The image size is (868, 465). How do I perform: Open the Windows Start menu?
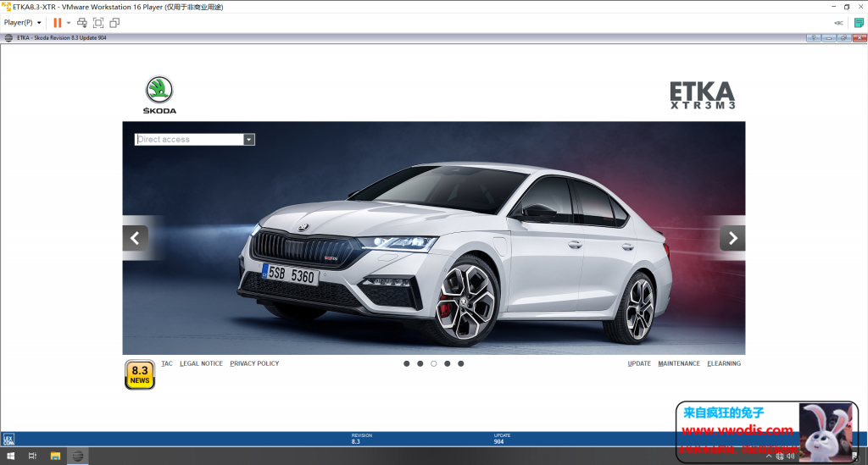pos(10,457)
